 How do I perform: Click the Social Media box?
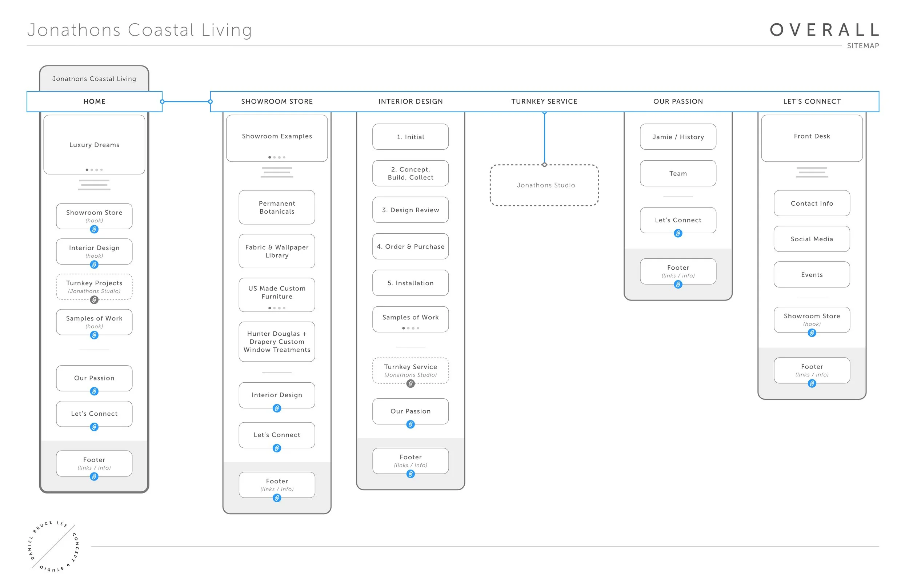click(x=812, y=239)
